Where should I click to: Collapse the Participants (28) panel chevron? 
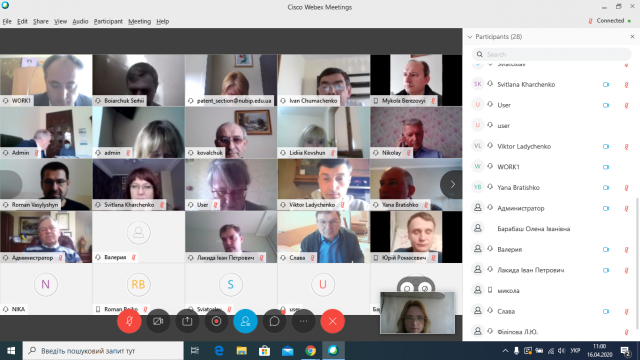(470, 37)
